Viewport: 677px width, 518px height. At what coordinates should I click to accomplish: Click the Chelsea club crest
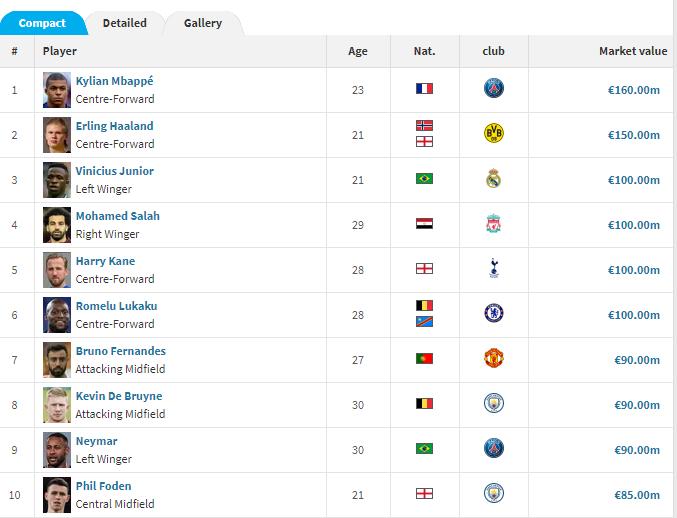coord(493,313)
